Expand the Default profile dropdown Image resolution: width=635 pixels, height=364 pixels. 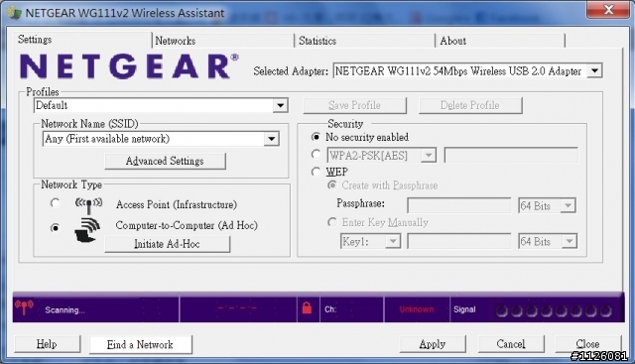pos(280,106)
